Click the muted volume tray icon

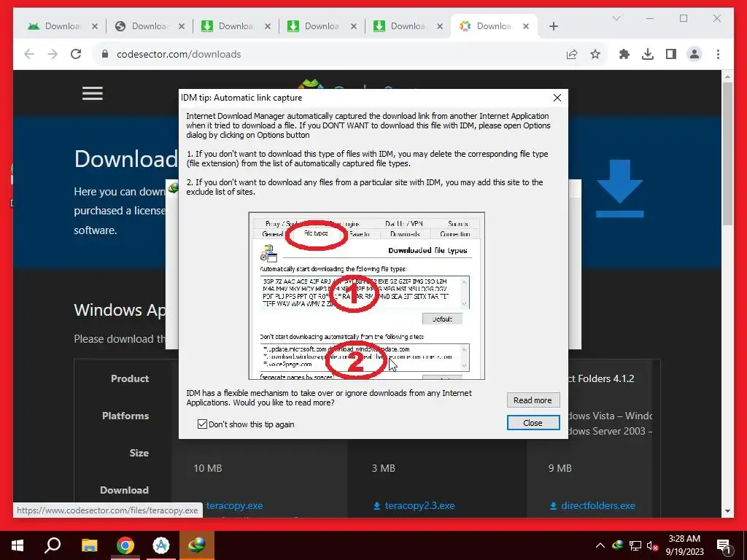click(x=652, y=545)
